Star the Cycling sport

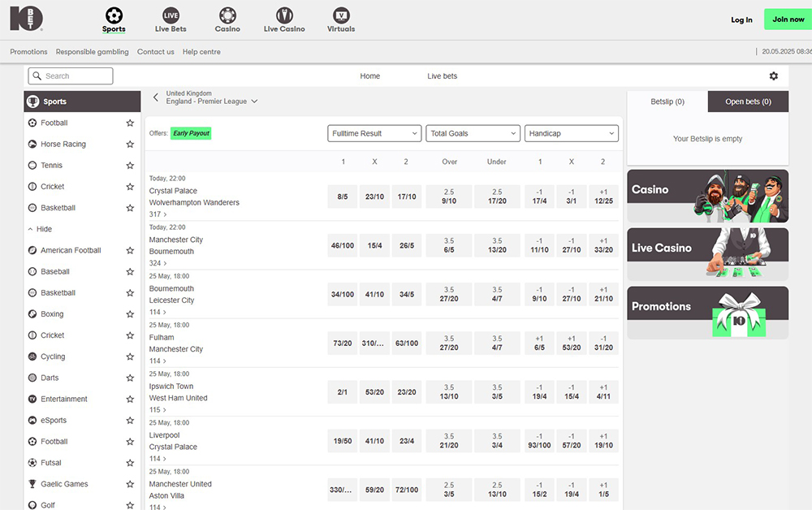pos(130,357)
